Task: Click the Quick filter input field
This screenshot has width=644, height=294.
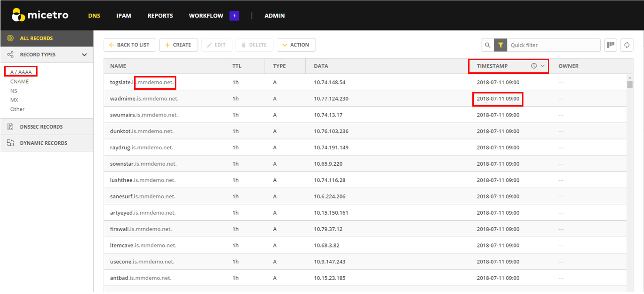Action: (553, 45)
